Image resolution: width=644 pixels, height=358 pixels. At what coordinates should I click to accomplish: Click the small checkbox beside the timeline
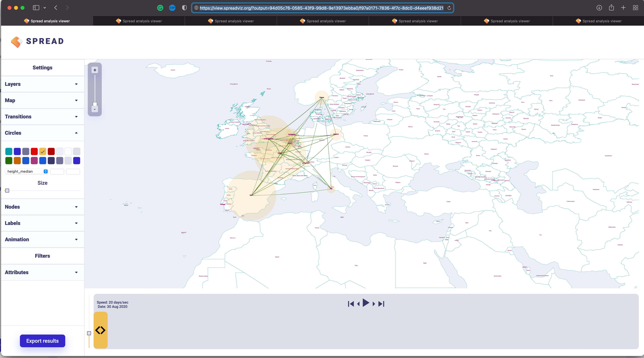coord(89,333)
